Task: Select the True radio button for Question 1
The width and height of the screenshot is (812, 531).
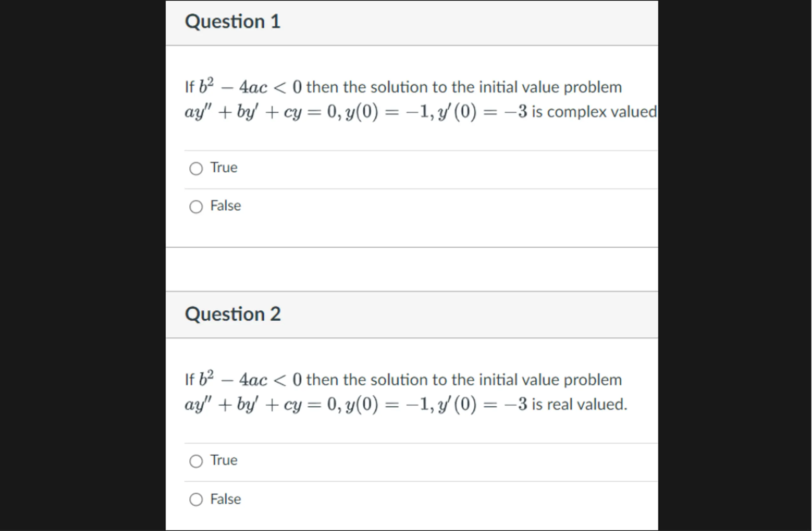Action: [196, 168]
